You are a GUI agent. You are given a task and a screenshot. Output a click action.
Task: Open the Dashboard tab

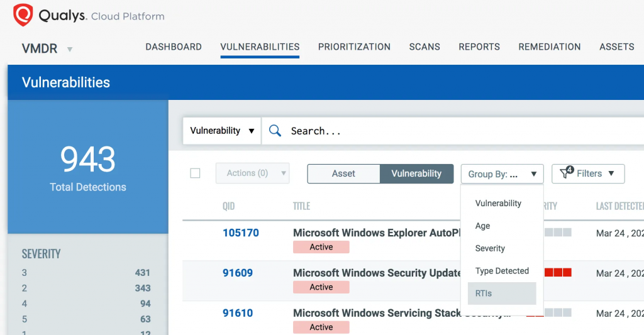coord(174,47)
